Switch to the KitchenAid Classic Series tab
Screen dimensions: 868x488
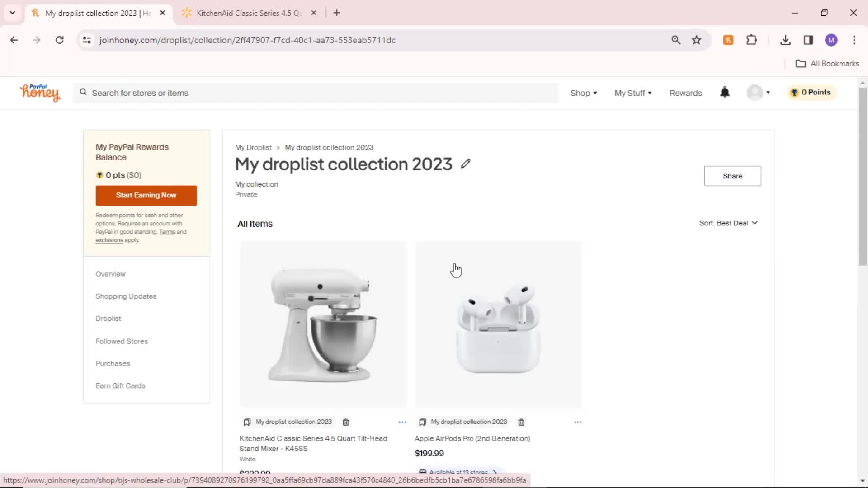[x=249, y=13]
